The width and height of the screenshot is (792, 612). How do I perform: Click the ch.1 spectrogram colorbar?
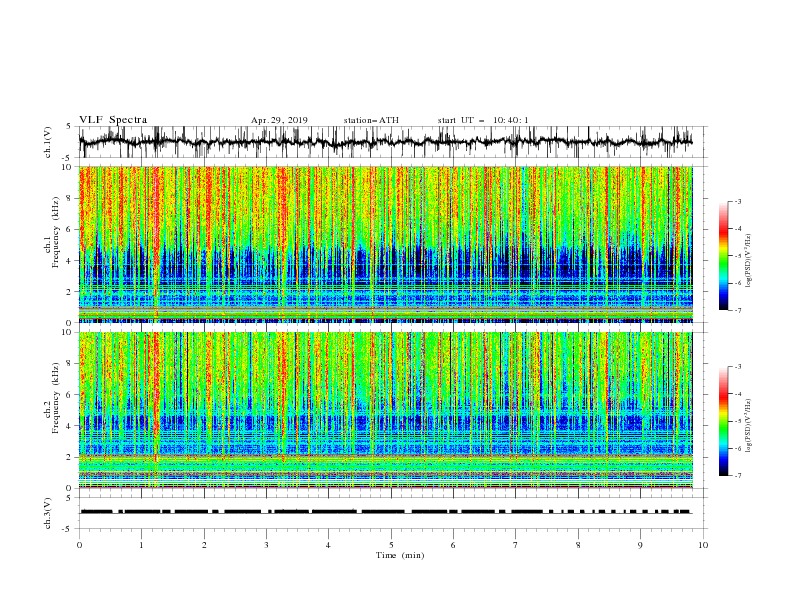[x=723, y=256]
